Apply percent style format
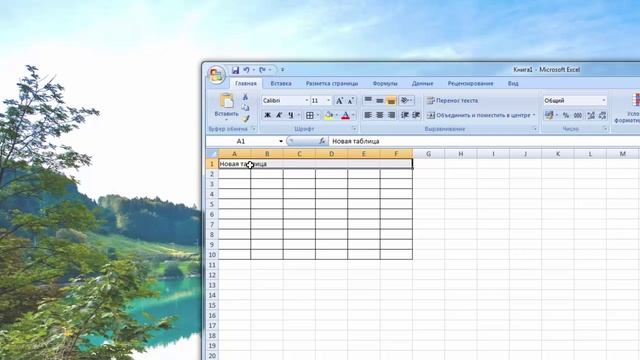Screen dimensions: 640x360 (x=566, y=116)
